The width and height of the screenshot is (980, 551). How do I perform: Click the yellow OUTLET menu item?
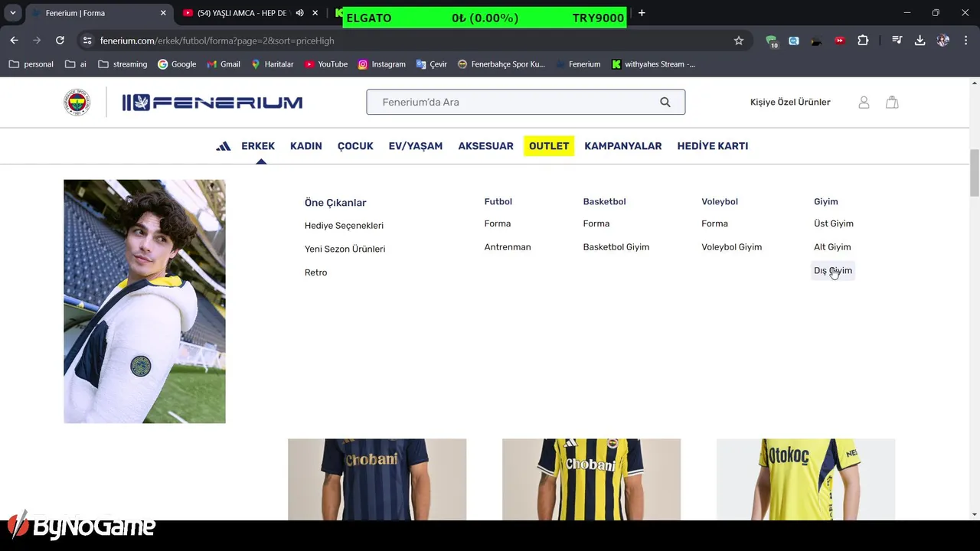549,146
